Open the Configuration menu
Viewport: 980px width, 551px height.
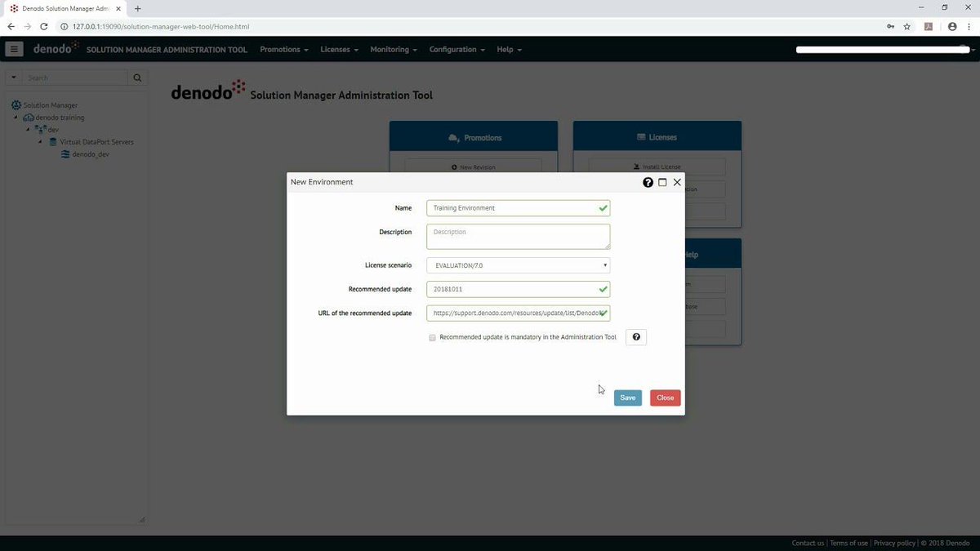pyautogui.click(x=455, y=49)
